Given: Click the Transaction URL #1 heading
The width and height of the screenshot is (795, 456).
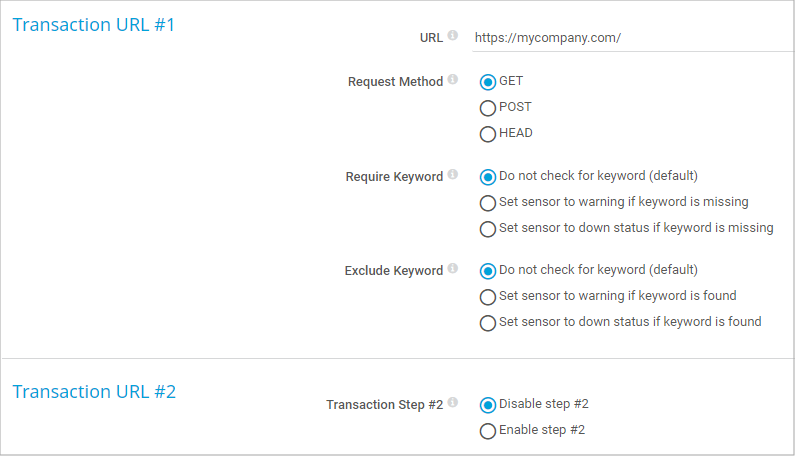Looking at the screenshot, I should click(93, 25).
